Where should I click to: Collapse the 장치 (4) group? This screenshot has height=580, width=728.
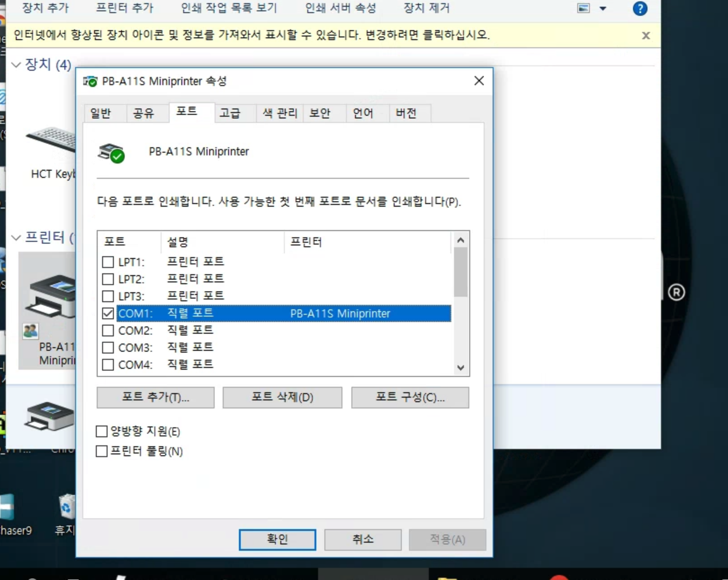point(16,65)
